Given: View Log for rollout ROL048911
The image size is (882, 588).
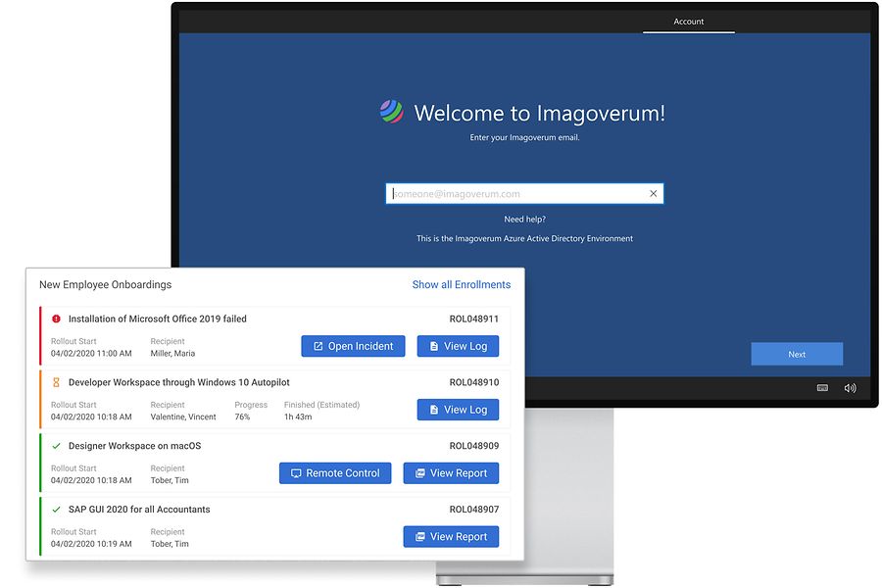Looking at the screenshot, I should (x=458, y=346).
